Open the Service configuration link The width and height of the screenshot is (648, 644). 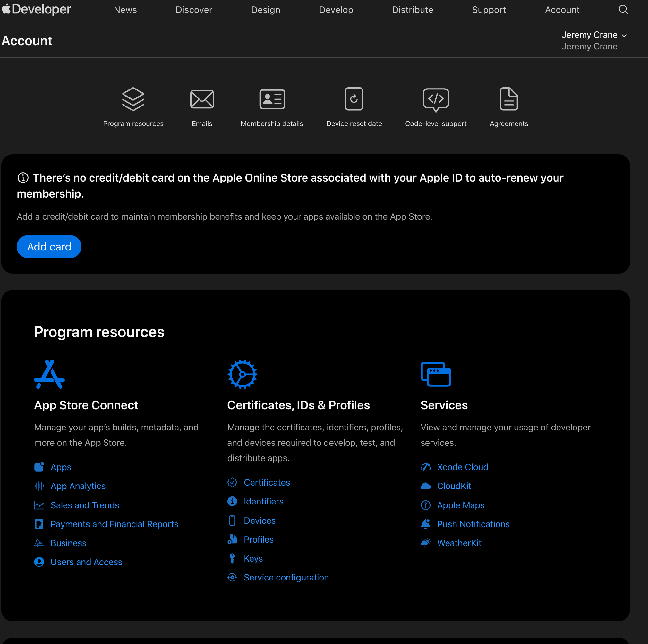click(286, 577)
